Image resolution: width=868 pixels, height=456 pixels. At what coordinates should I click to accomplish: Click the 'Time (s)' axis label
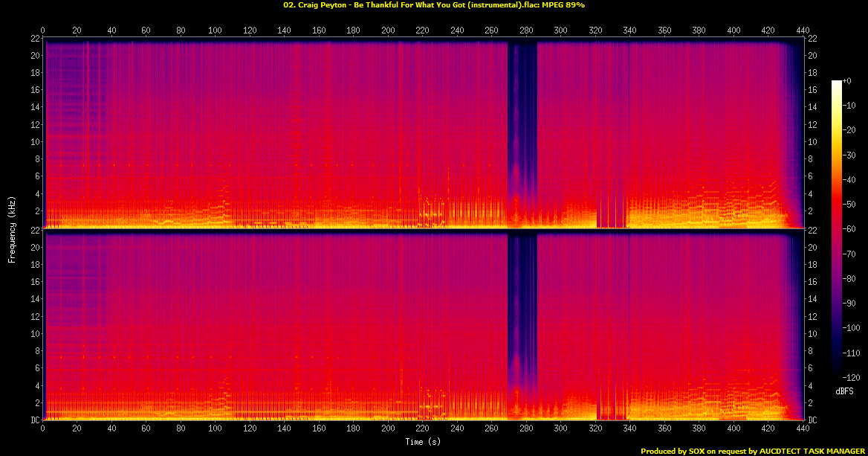[423, 442]
